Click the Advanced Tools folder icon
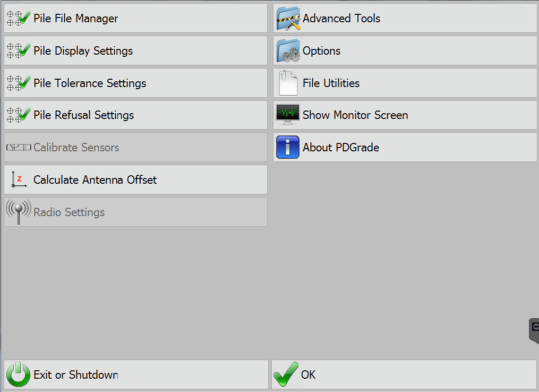This screenshot has height=392, width=539. click(x=288, y=19)
